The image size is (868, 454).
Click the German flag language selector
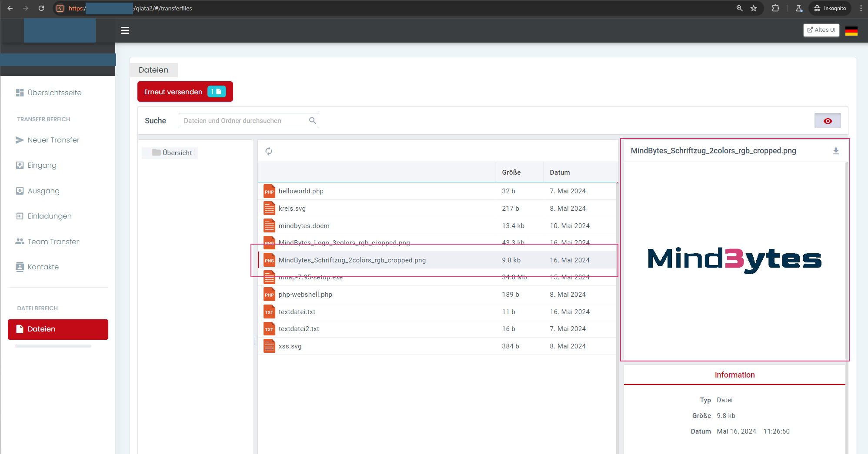(851, 30)
